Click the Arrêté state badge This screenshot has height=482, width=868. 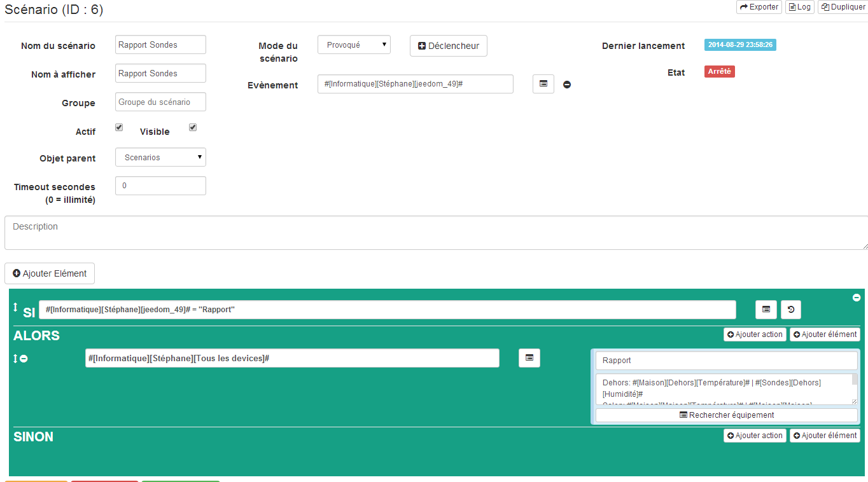(720, 71)
